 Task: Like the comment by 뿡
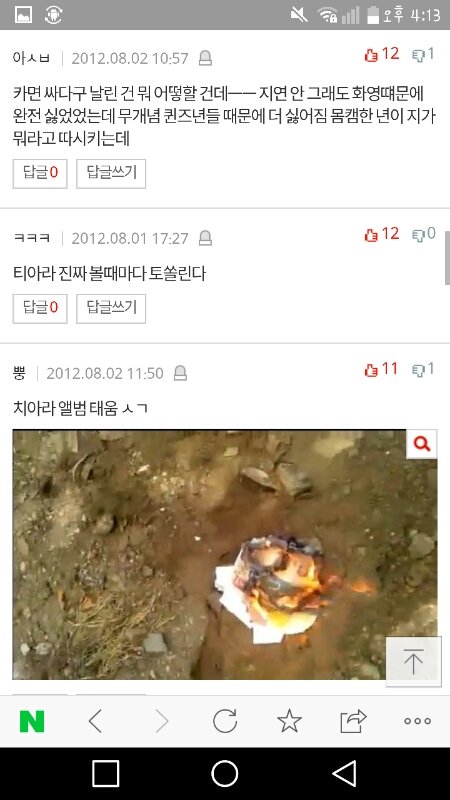(381, 369)
